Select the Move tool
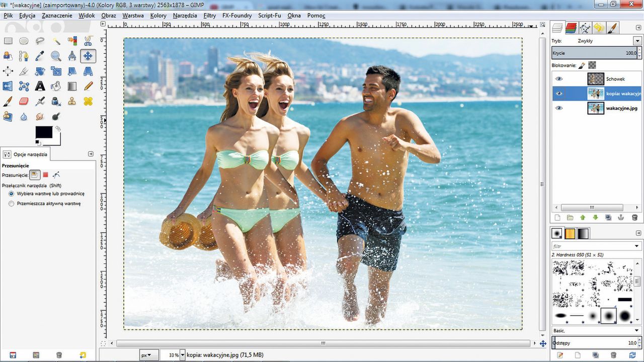This screenshot has height=362, width=644. coord(88,56)
